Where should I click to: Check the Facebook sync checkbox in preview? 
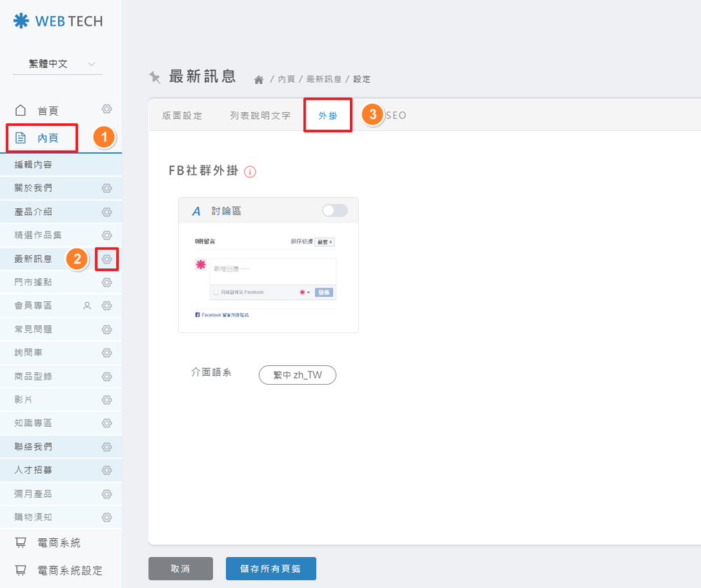point(217,292)
